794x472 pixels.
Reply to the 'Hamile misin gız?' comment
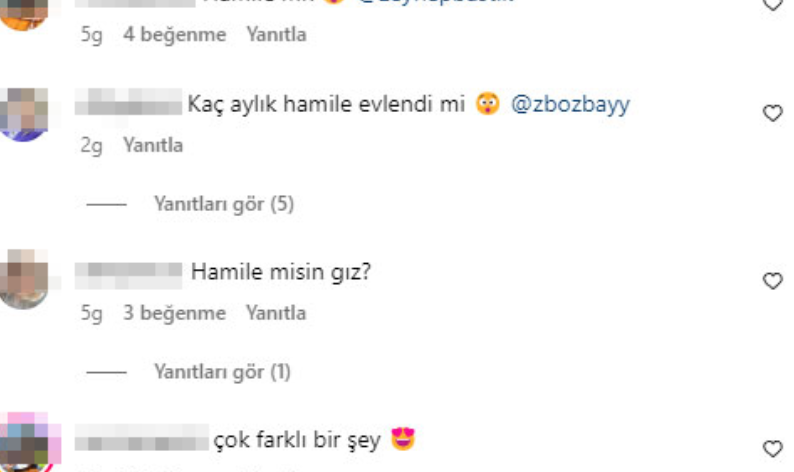276,313
